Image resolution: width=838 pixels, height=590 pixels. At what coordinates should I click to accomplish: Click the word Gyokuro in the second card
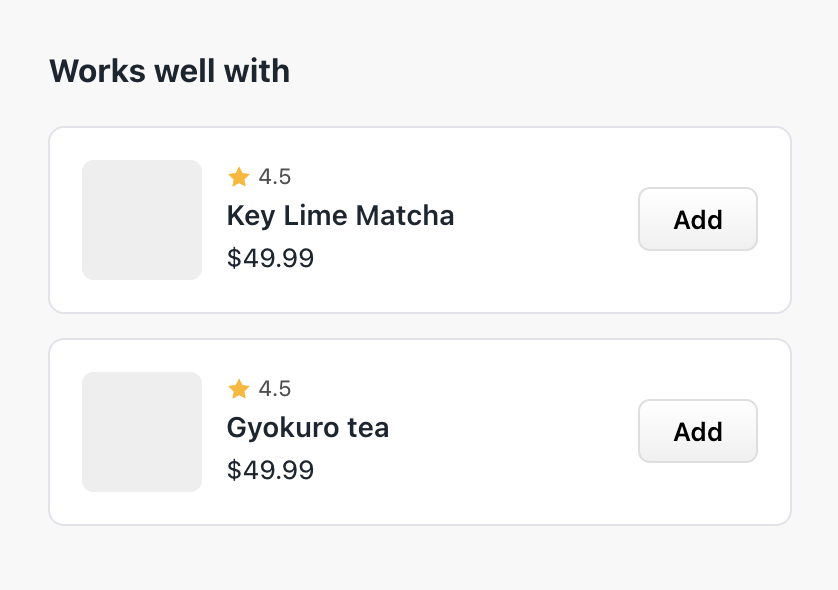[x=282, y=428]
